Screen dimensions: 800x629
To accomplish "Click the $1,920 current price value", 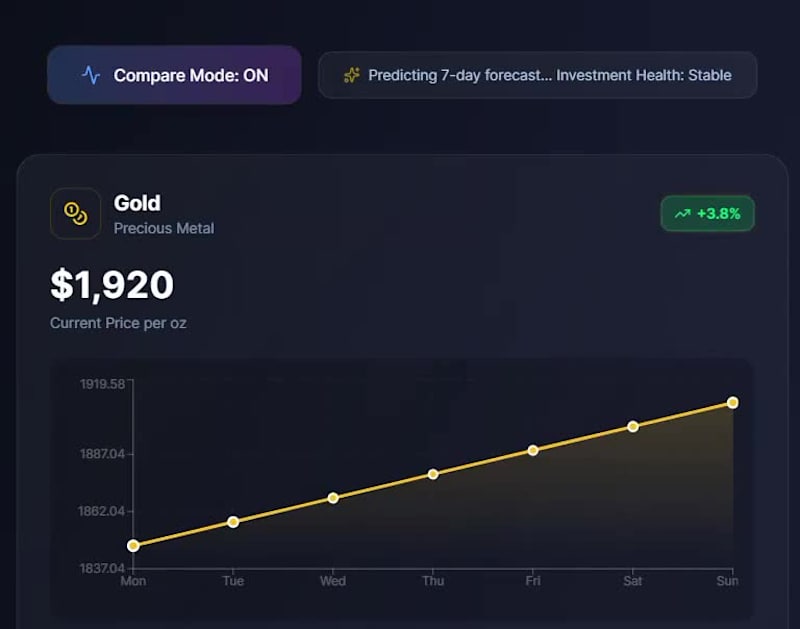I will (112, 285).
